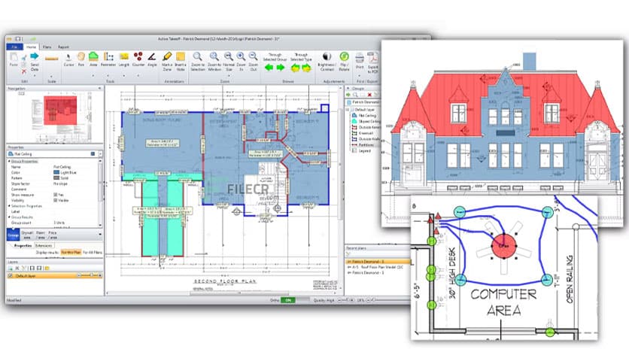This screenshot has height=364, width=629.
Task: Collapse the Group Results section
Action: tap(9, 217)
